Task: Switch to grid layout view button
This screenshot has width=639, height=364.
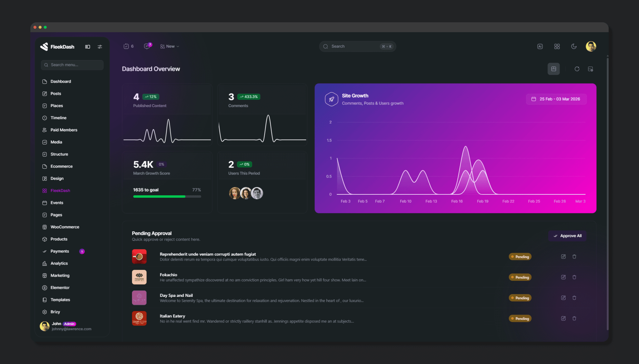Action: (x=554, y=69)
